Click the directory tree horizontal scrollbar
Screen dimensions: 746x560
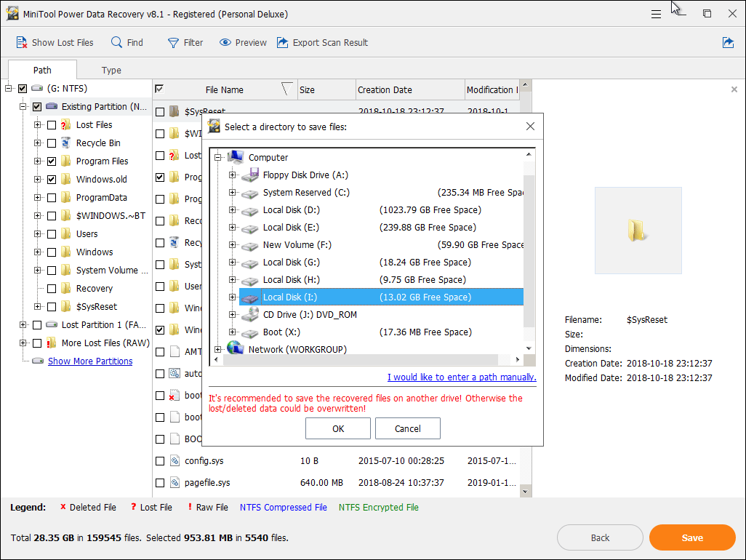coord(360,360)
